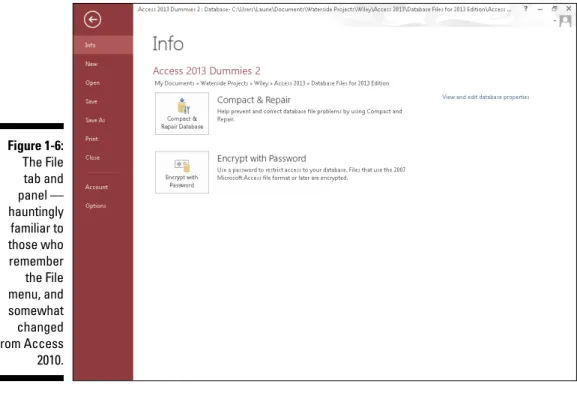
Task: Click the title bar database path text
Action: (324, 9)
